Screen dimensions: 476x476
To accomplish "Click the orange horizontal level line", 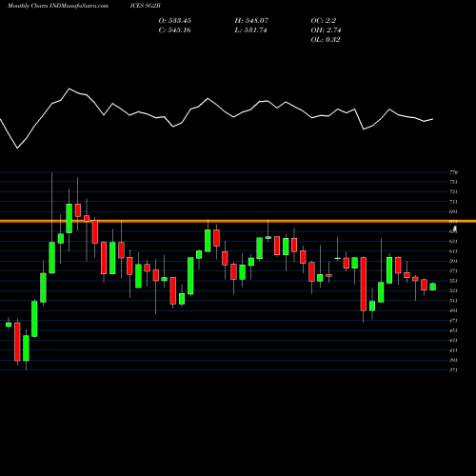I will coord(238,221).
